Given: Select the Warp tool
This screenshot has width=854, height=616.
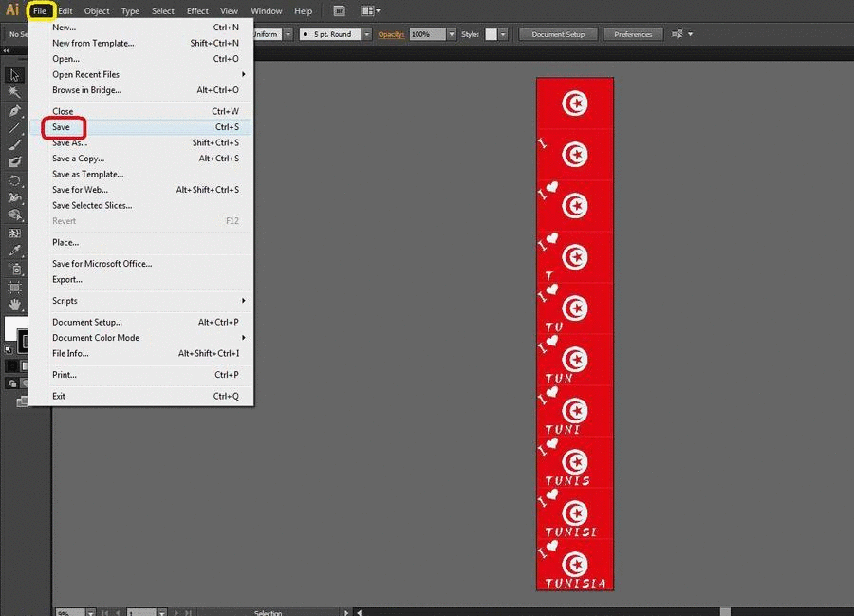Looking at the screenshot, I should pyautogui.click(x=14, y=197).
